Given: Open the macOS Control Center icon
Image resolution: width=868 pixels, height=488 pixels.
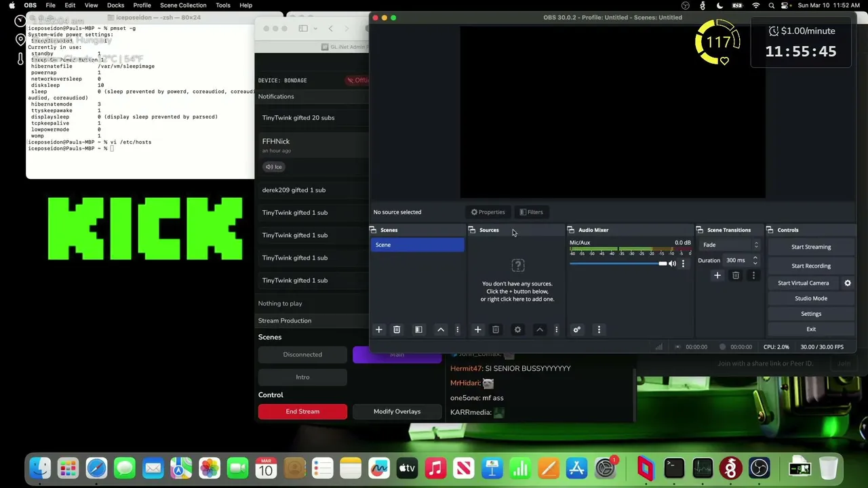Looking at the screenshot, I should click(x=786, y=5).
